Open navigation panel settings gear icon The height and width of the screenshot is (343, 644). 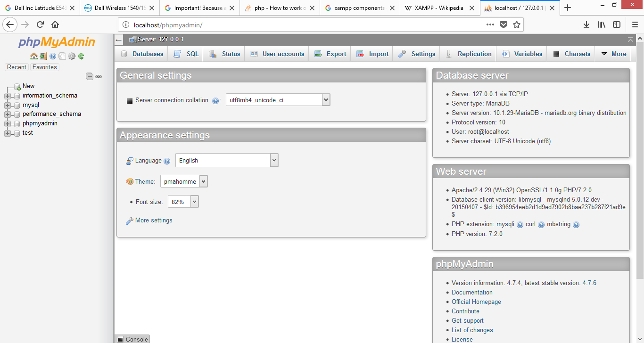(x=72, y=56)
